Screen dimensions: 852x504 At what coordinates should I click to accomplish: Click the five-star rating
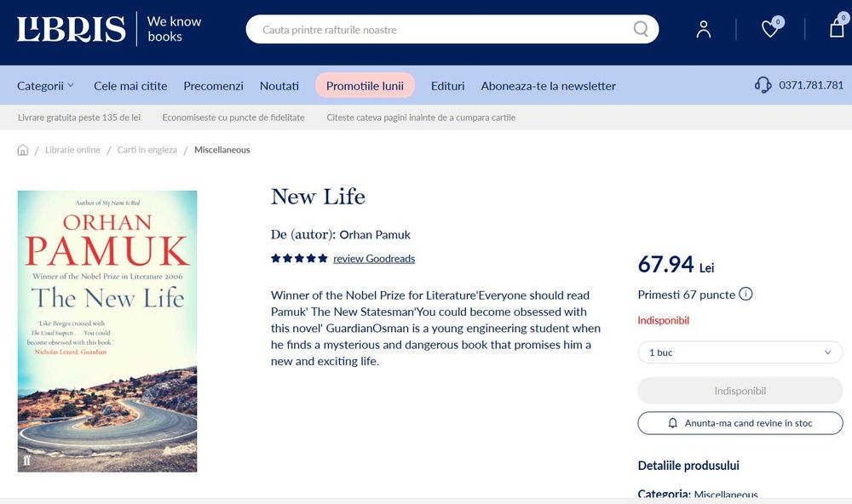(x=299, y=259)
